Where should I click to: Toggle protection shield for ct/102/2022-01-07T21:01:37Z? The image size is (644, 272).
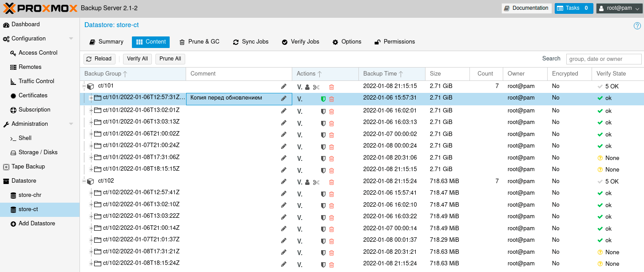[x=323, y=241]
